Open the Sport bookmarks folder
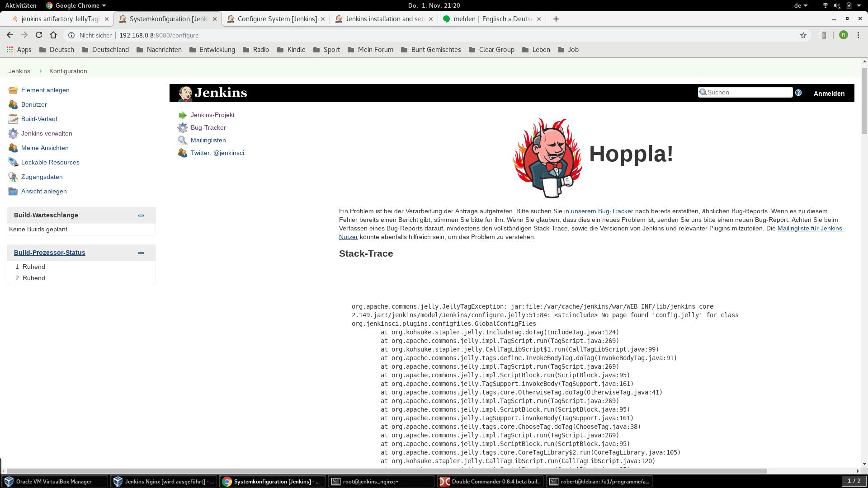Screen dimensions: 868x488 [x=326, y=50]
